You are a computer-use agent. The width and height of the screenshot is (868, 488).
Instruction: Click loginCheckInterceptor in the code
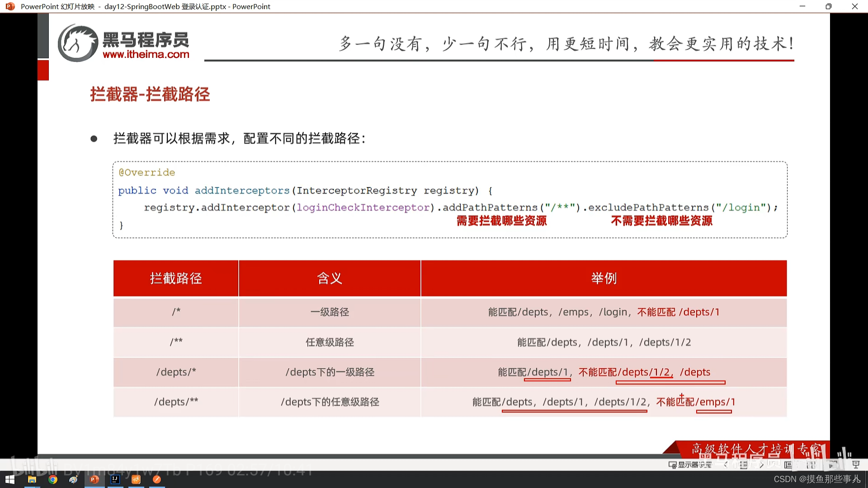(363, 207)
